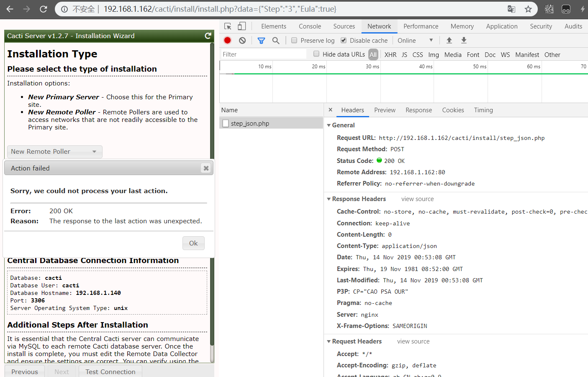Collapse the Response Headers section
588x377 pixels.
pyautogui.click(x=329, y=199)
